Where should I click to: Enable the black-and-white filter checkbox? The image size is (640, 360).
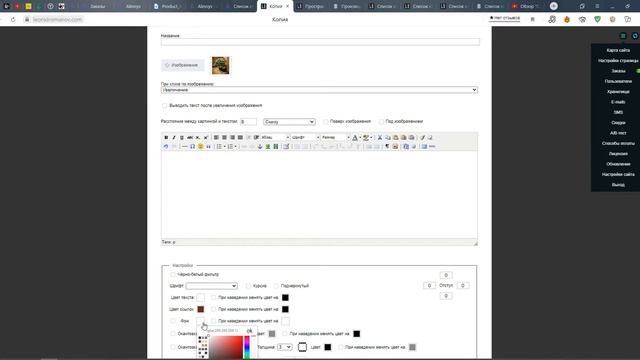pos(173,275)
